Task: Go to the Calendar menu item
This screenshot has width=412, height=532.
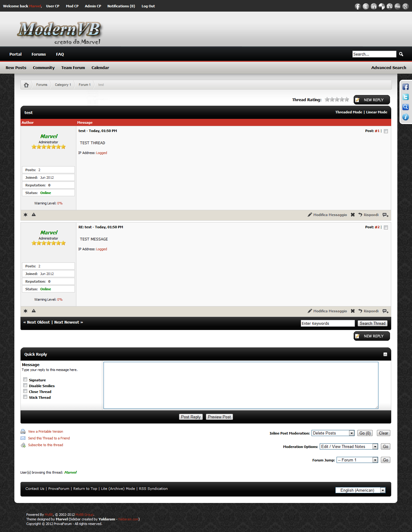Action: pyautogui.click(x=100, y=68)
